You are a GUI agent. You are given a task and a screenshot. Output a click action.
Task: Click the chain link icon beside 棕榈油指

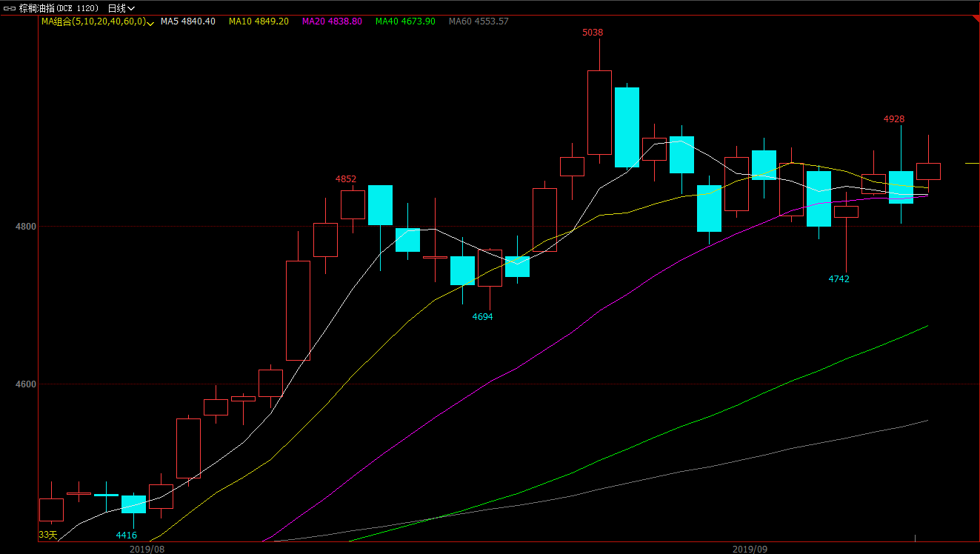[x=10, y=8]
